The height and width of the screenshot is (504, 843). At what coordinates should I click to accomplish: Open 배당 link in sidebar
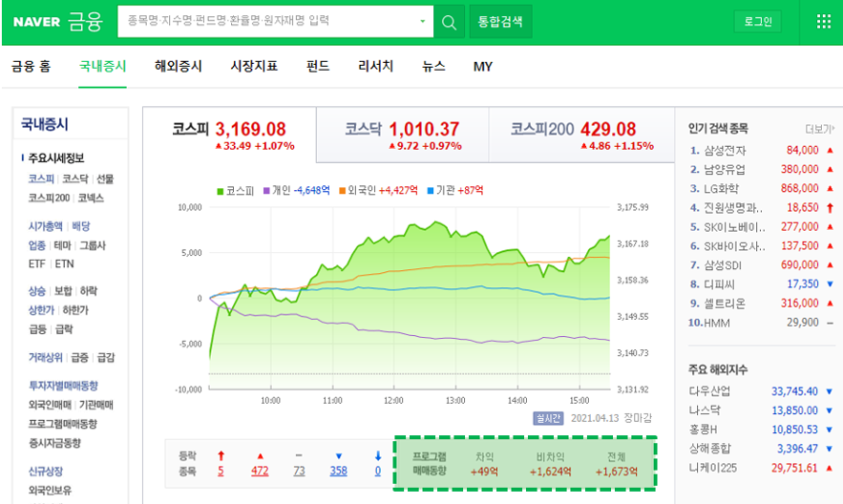point(81,226)
